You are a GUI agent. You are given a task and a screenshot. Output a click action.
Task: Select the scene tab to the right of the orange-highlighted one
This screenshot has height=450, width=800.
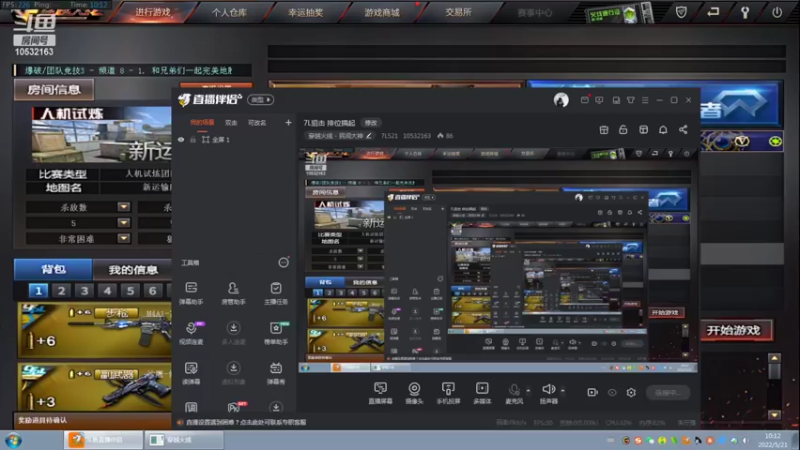pos(231,122)
